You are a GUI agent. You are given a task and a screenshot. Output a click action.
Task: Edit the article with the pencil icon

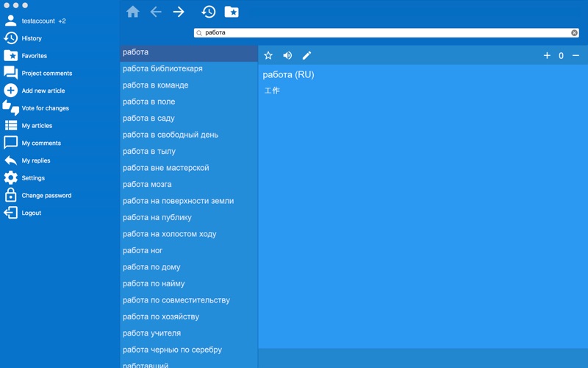pos(306,56)
